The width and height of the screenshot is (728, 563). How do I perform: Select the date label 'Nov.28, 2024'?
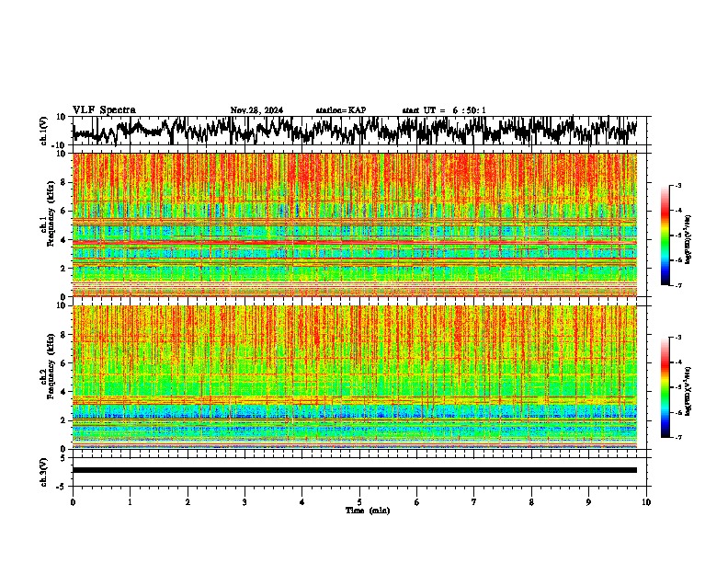tap(256, 110)
